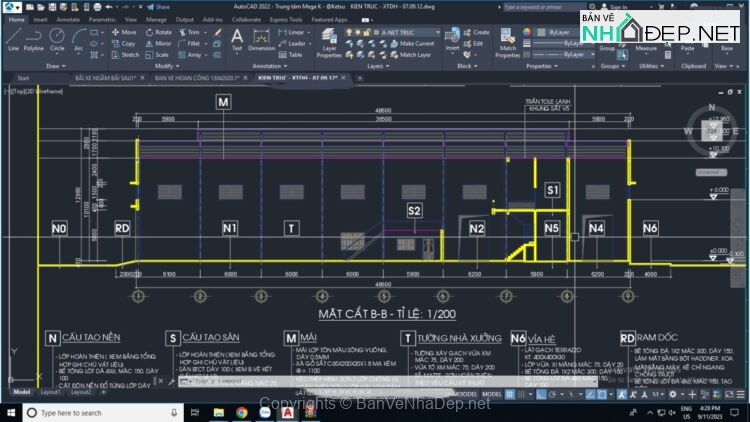Switch to the Start drawing tab
The width and height of the screenshot is (750, 422).
(24, 77)
